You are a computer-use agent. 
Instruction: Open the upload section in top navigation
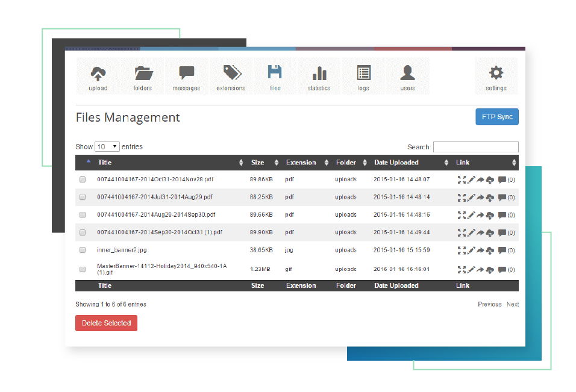pos(98,76)
